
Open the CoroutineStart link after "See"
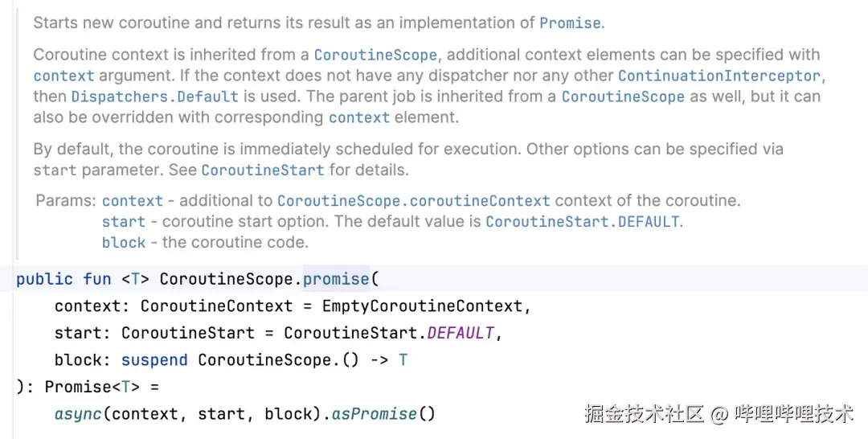(x=263, y=170)
